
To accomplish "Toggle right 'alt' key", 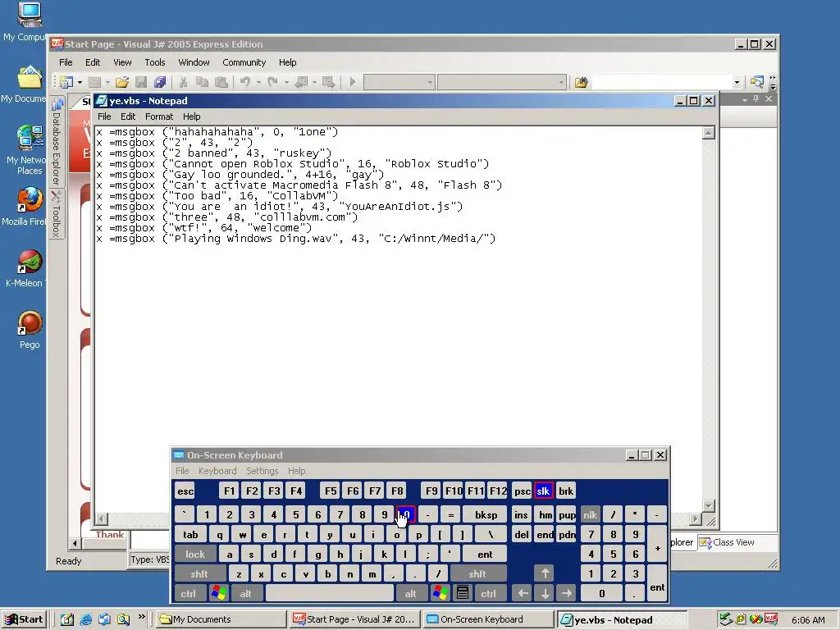I will coord(410,593).
